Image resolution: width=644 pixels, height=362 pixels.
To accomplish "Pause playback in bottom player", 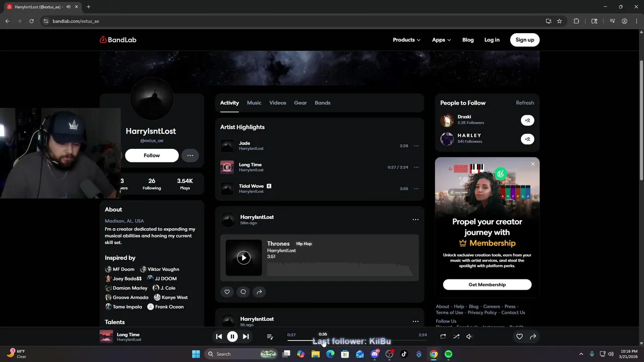I will 232,336.
